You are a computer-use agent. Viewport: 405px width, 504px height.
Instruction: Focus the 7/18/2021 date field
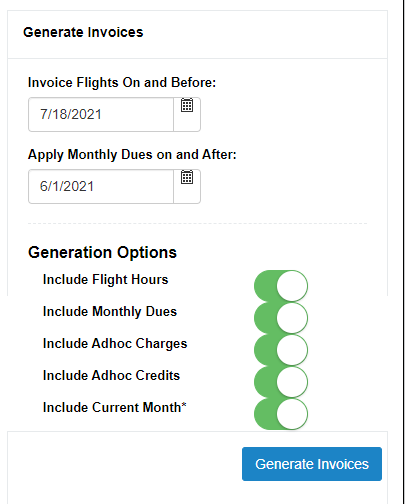(x=101, y=114)
